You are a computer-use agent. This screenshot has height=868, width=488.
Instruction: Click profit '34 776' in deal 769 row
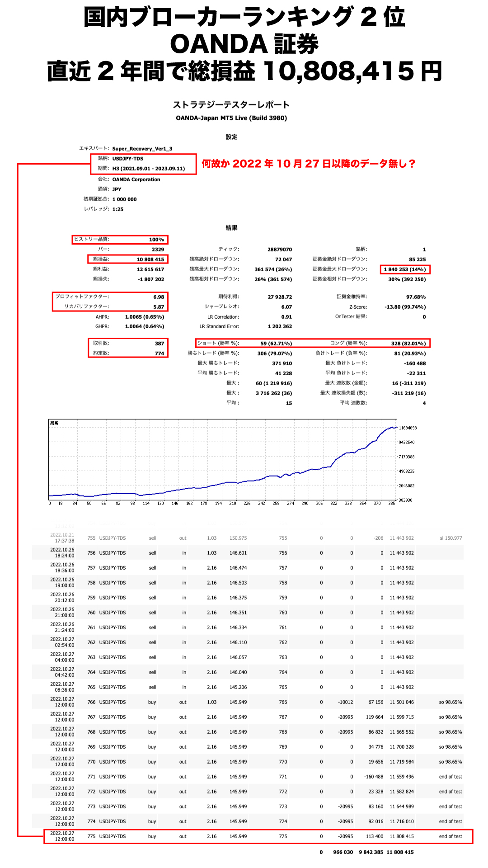[376, 747]
